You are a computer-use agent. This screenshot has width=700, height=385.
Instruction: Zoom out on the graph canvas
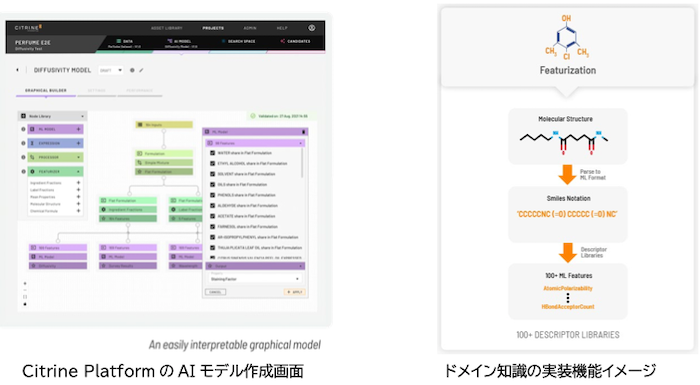(x=25, y=290)
